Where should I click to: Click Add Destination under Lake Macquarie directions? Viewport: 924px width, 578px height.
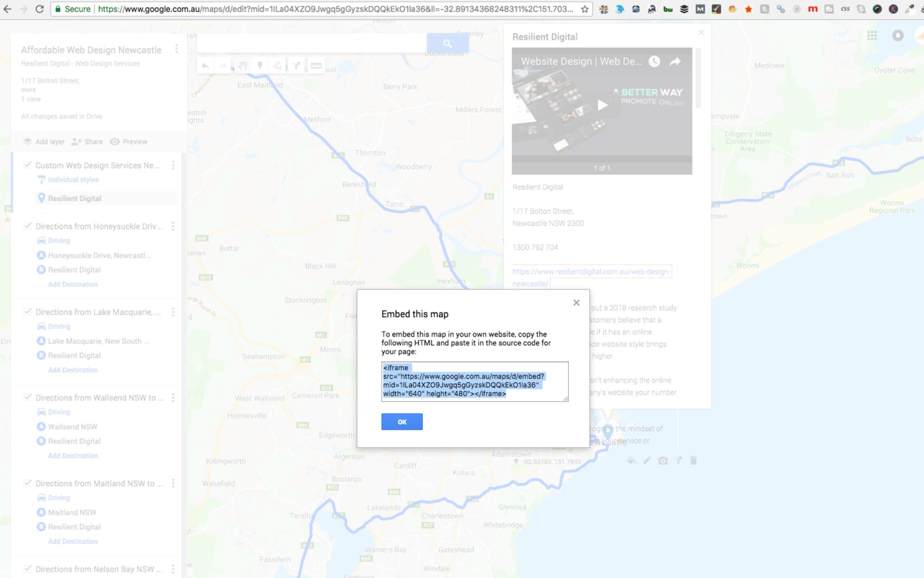(73, 370)
